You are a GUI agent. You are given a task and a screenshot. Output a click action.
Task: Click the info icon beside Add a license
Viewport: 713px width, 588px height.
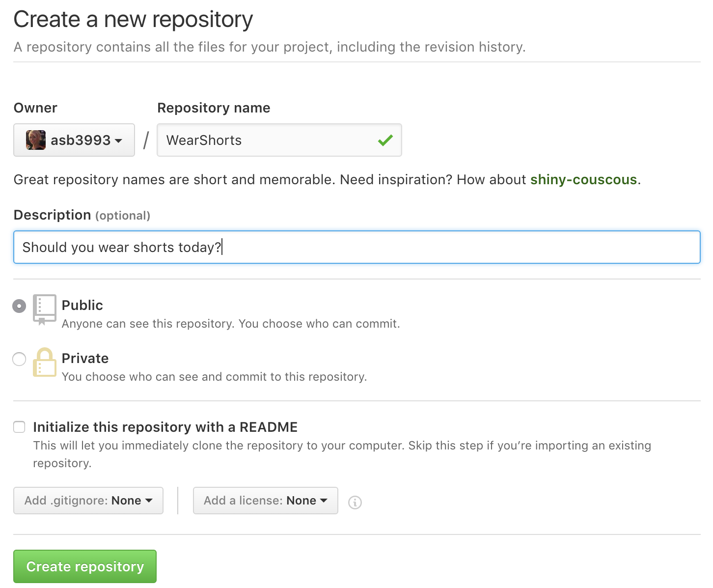[355, 503]
